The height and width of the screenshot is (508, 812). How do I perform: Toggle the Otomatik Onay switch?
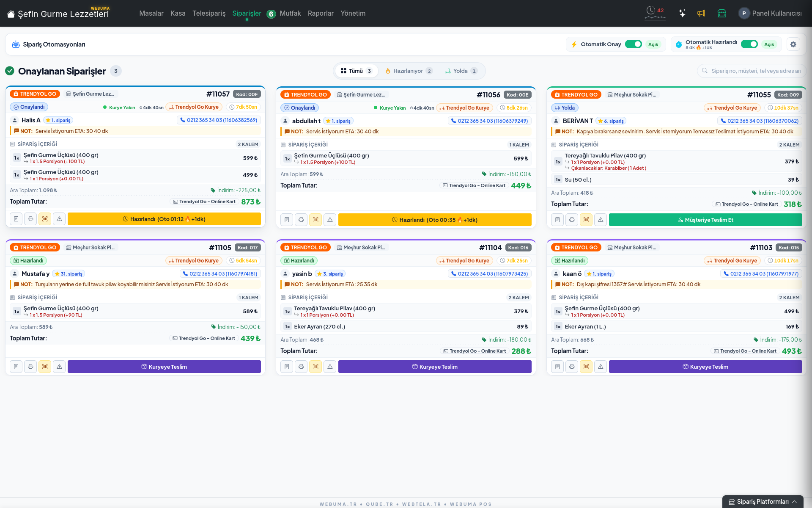634,44
